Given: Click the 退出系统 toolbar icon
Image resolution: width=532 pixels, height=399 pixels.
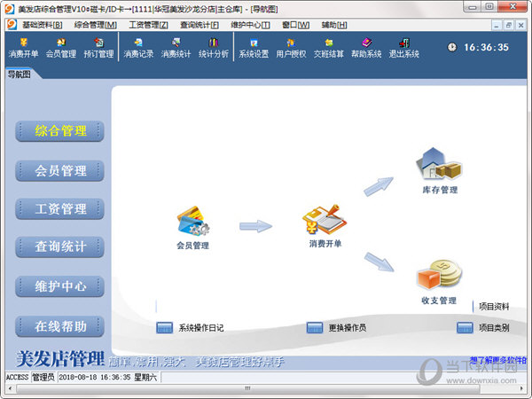Looking at the screenshot, I should 404,48.
